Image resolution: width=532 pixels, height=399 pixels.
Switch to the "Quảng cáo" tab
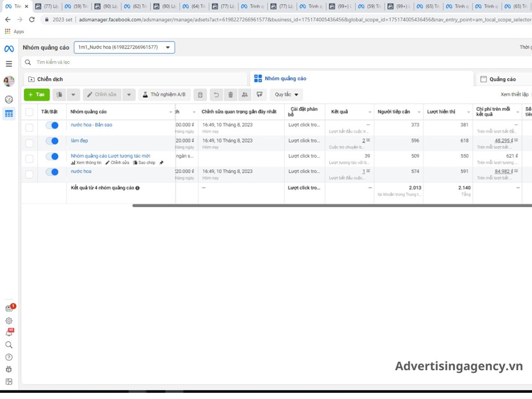pos(504,79)
